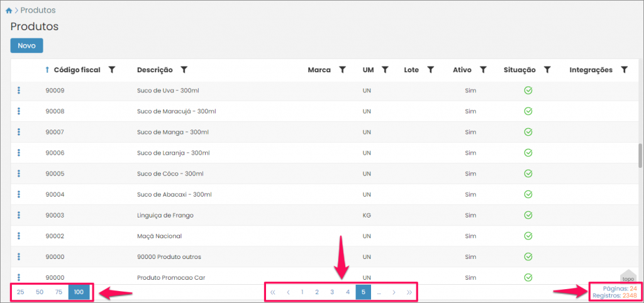Open row actions for Suco de Manga
The height and width of the screenshot is (303, 644).
point(19,132)
